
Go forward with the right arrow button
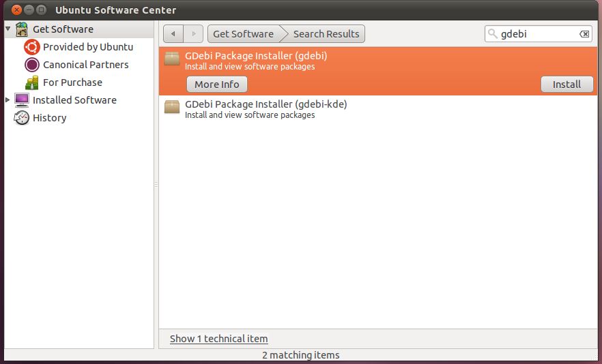[194, 34]
